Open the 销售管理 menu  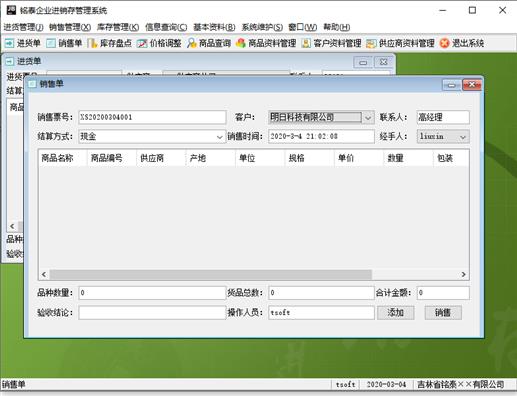click(x=70, y=27)
